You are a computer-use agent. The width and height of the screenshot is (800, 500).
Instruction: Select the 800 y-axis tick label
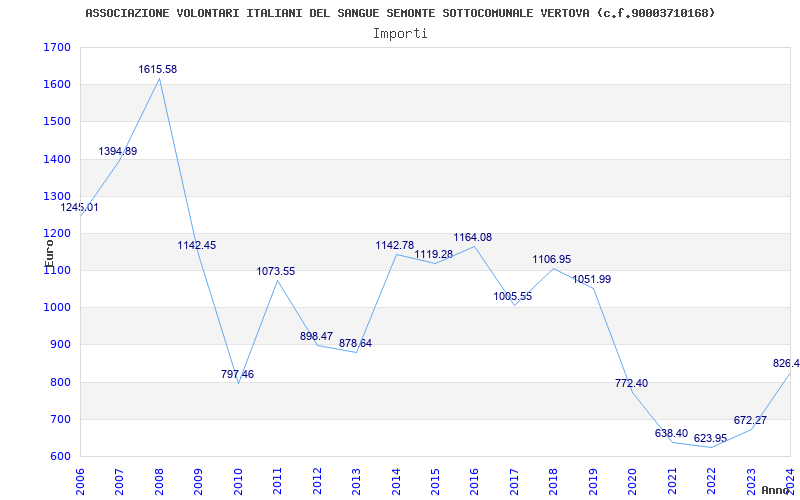tap(60, 382)
